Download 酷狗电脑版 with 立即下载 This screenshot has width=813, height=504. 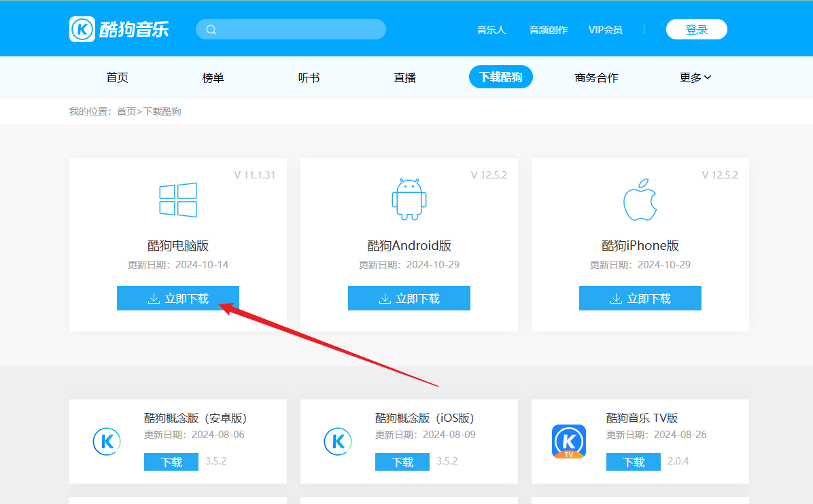(178, 298)
